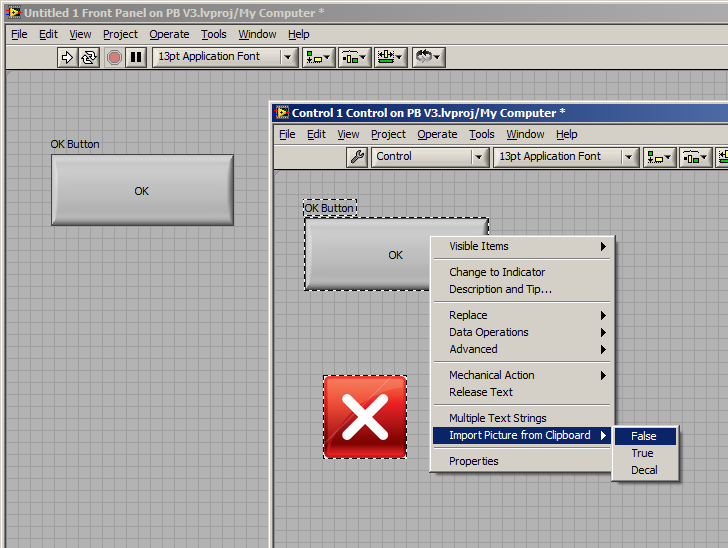Open View menu in Control 1 window
The width and height of the screenshot is (728, 548).
point(348,134)
